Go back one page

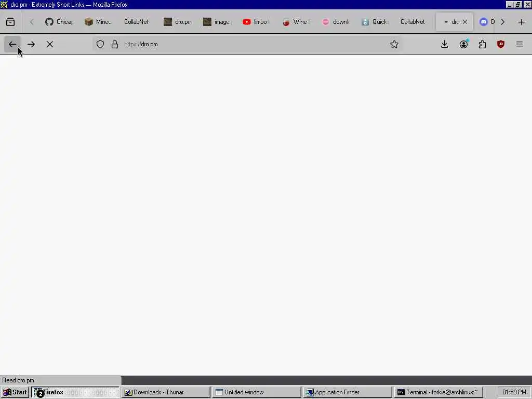[x=12, y=44]
